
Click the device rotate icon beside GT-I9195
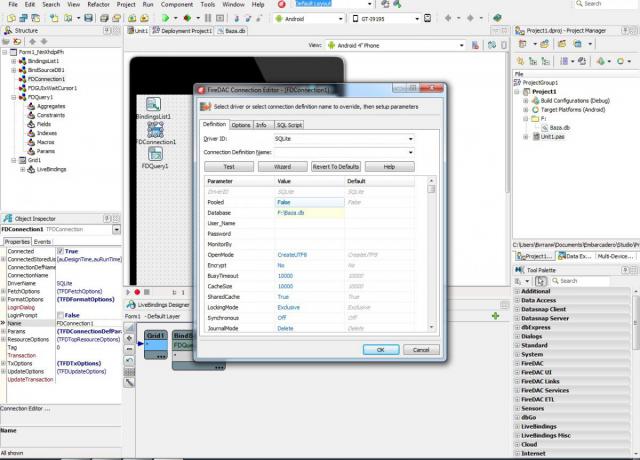tap(427, 18)
